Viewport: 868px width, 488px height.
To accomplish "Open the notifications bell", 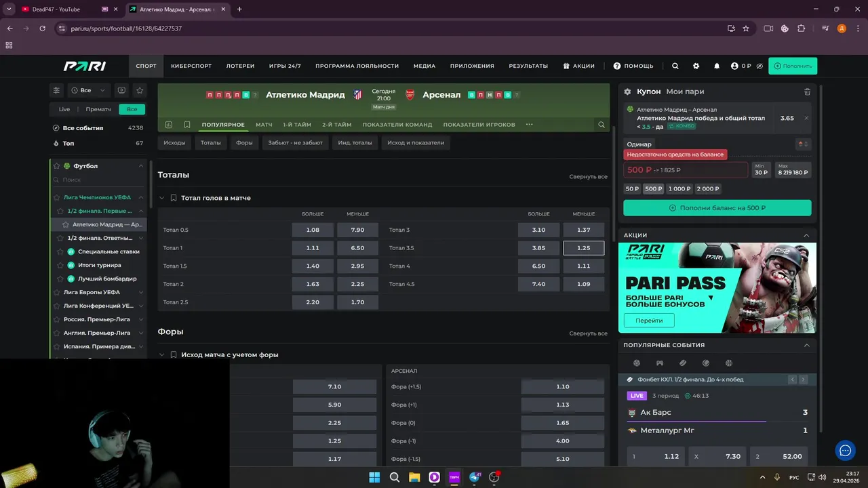I will coord(717,66).
